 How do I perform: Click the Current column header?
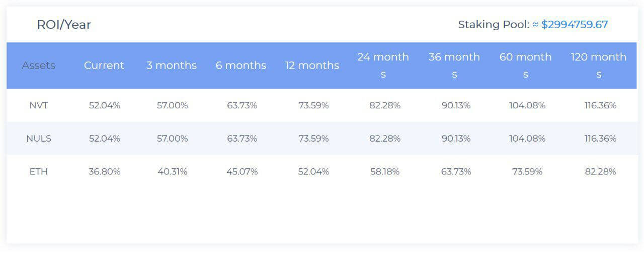coord(104,66)
